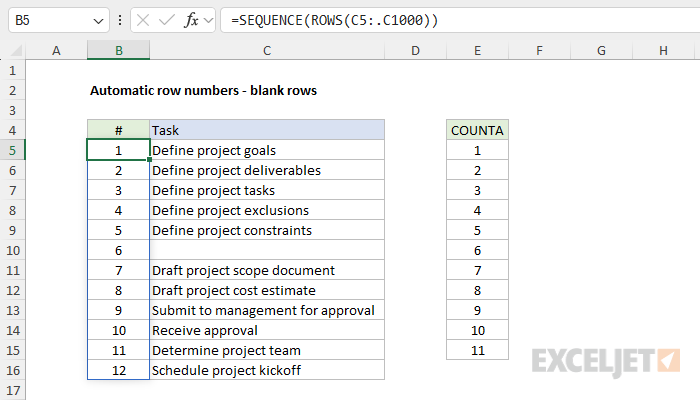Click 'Define project constraints' cell
Viewport: 700px width, 400px height.
pos(267,230)
